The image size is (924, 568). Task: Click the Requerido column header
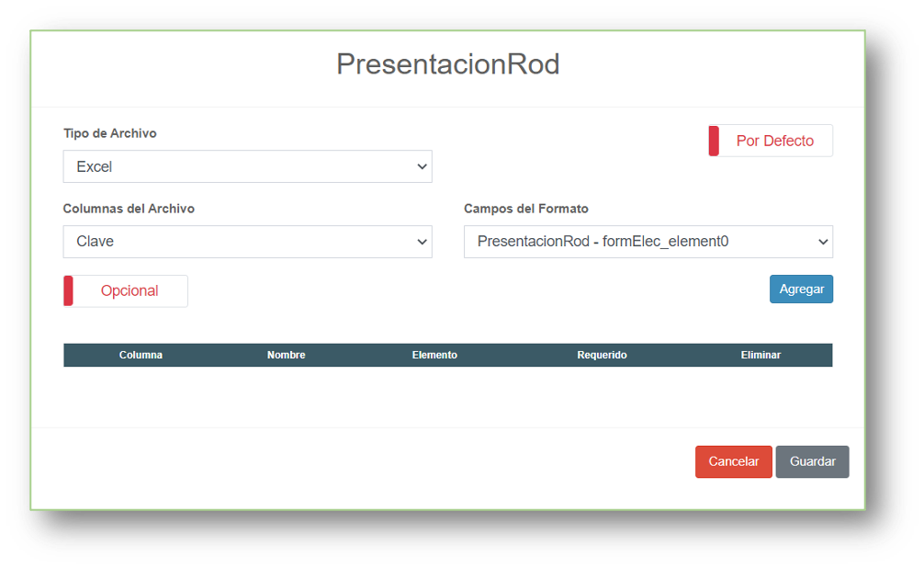point(602,355)
